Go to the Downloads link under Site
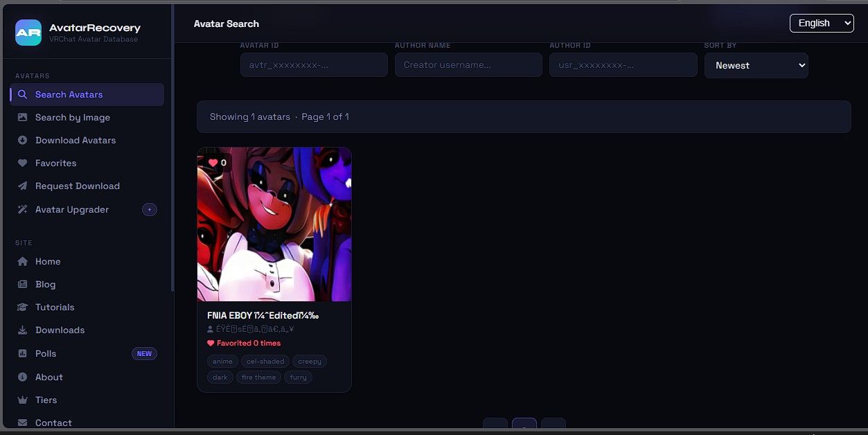Image resolution: width=868 pixels, height=435 pixels. click(x=87, y=330)
